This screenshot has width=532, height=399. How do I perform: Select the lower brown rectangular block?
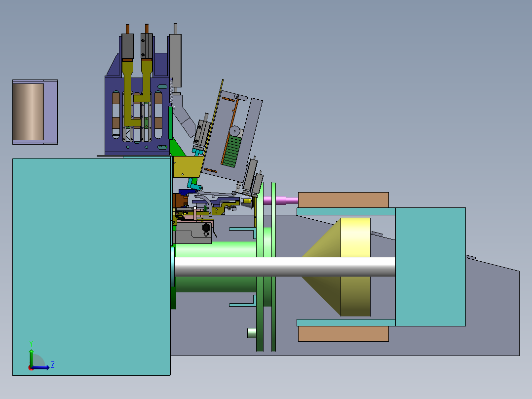point(343,334)
